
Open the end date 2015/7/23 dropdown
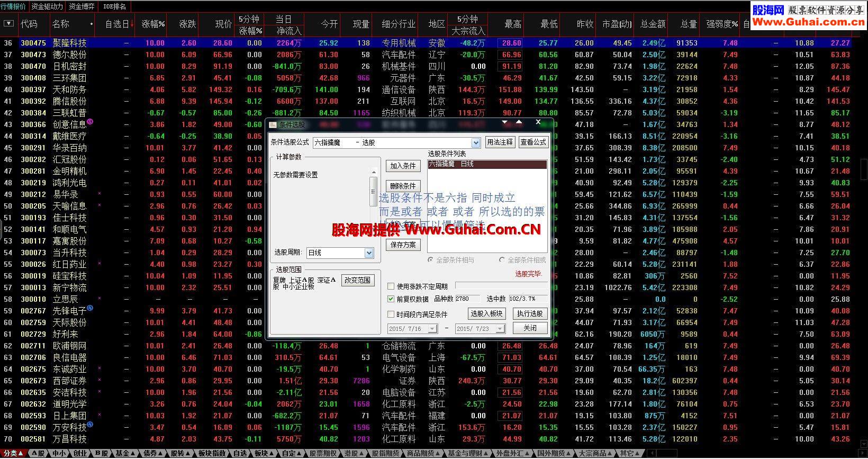[x=500, y=329]
